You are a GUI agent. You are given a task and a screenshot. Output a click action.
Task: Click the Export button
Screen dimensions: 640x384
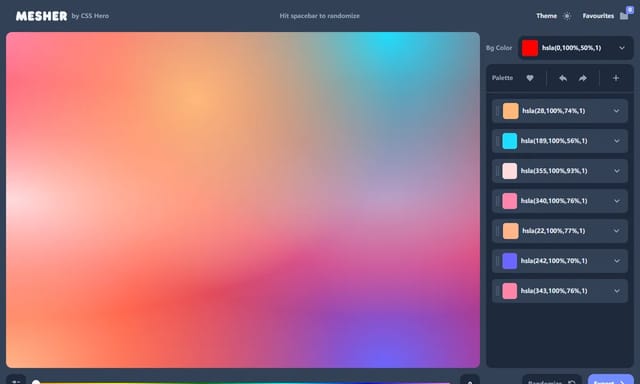point(611,380)
